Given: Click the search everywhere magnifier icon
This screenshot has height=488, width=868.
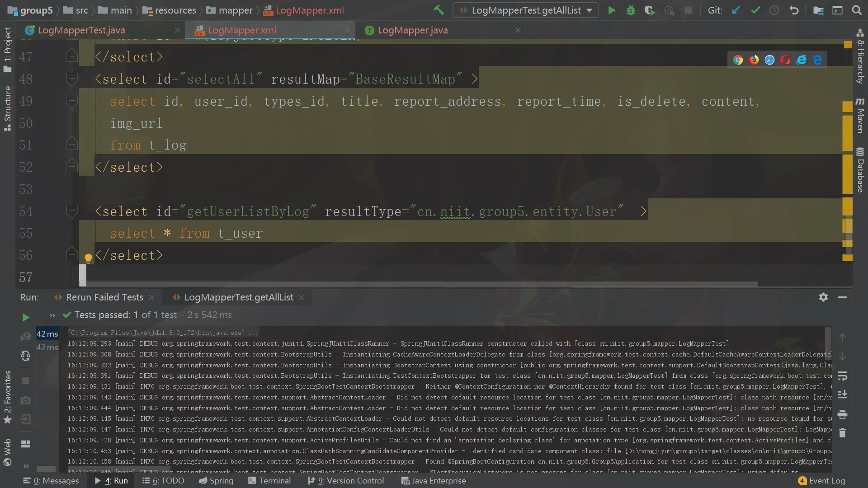Looking at the screenshot, I should [x=857, y=10].
